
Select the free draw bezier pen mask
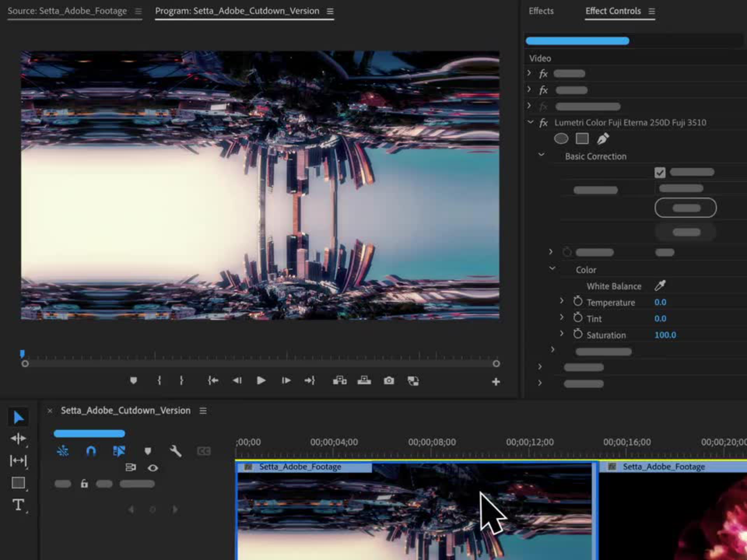point(603,138)
